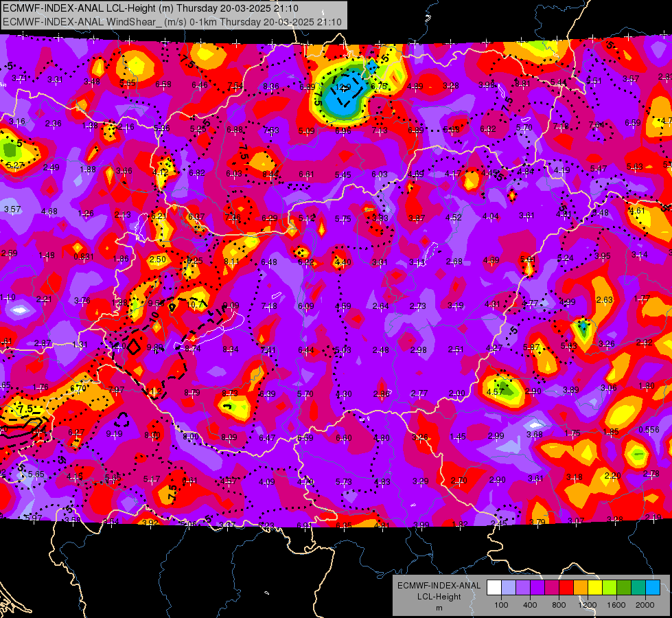Click the wind shear value "11.2"
The image size is (672, 618).
pyautogui.click(x=154, y=391)
